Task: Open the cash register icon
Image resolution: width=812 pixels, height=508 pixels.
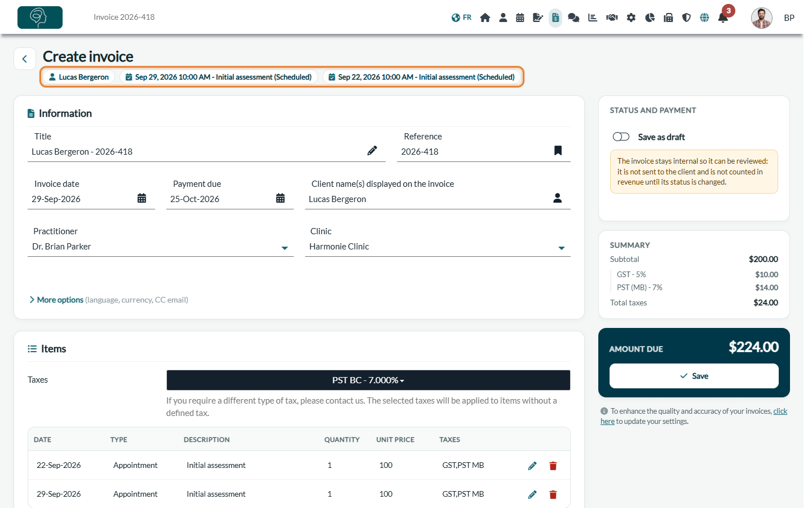Action: [x=668, y=17]
